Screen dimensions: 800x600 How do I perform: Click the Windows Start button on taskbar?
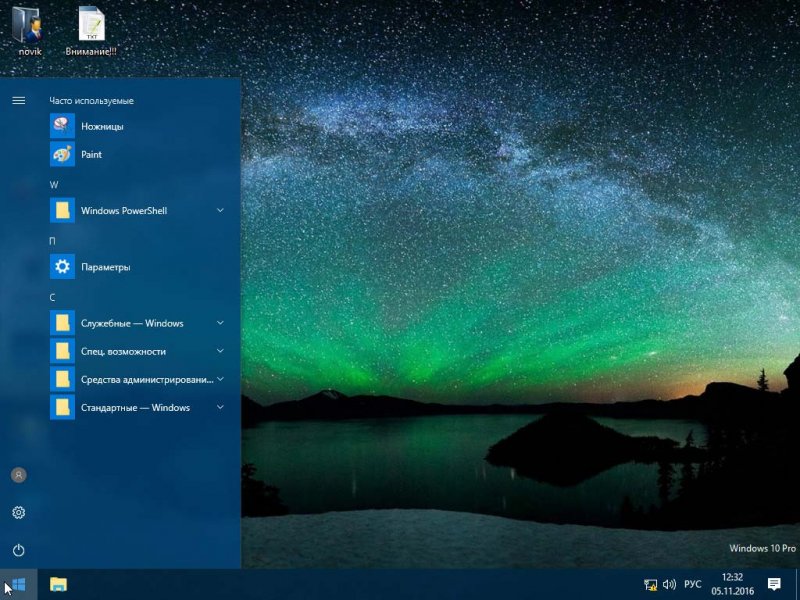(x=18, y=584)
